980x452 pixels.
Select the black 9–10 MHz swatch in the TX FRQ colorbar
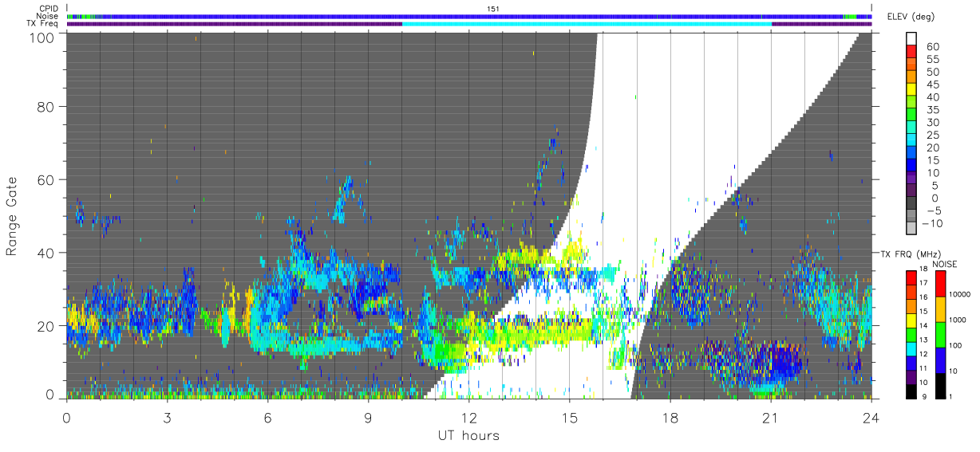coord(911,390)
